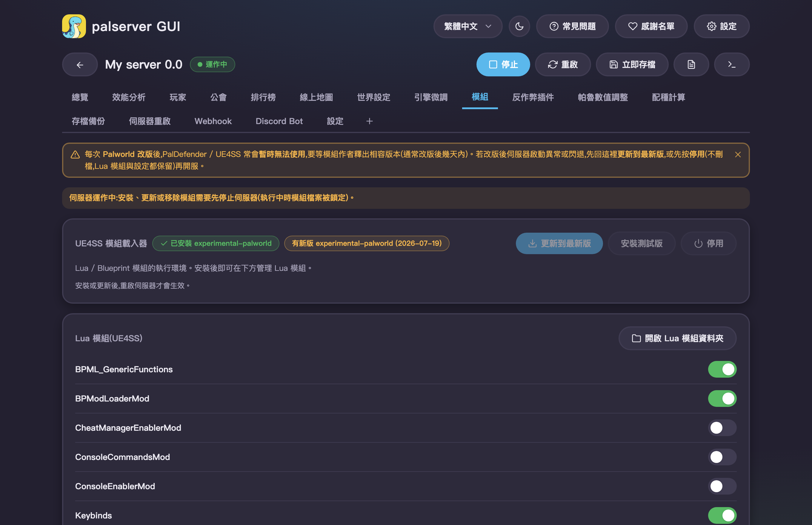Toggle BPML_GenericFunctions mod off

click(x=722, y=369)
